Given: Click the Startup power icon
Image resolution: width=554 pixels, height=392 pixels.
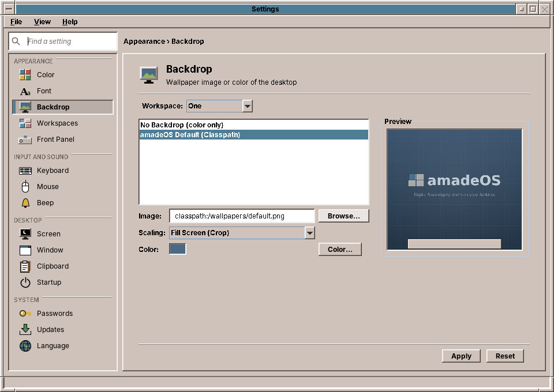Looking at the screenshot, I should click(x=25, y=282).
